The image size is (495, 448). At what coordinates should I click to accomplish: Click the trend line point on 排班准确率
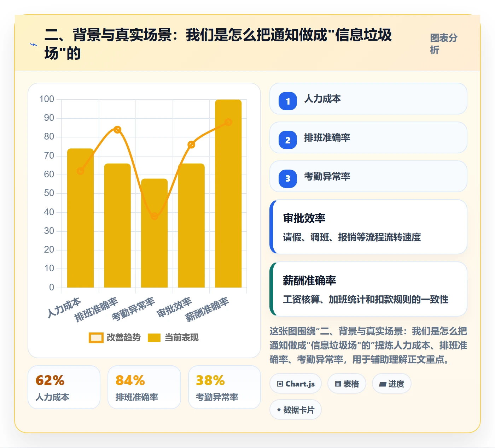pos(117,130)
